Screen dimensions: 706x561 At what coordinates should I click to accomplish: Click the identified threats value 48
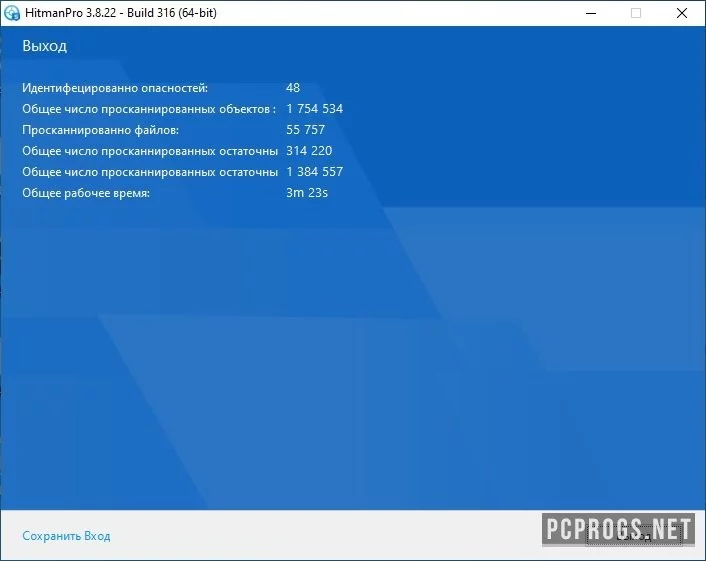click(293, 87)
